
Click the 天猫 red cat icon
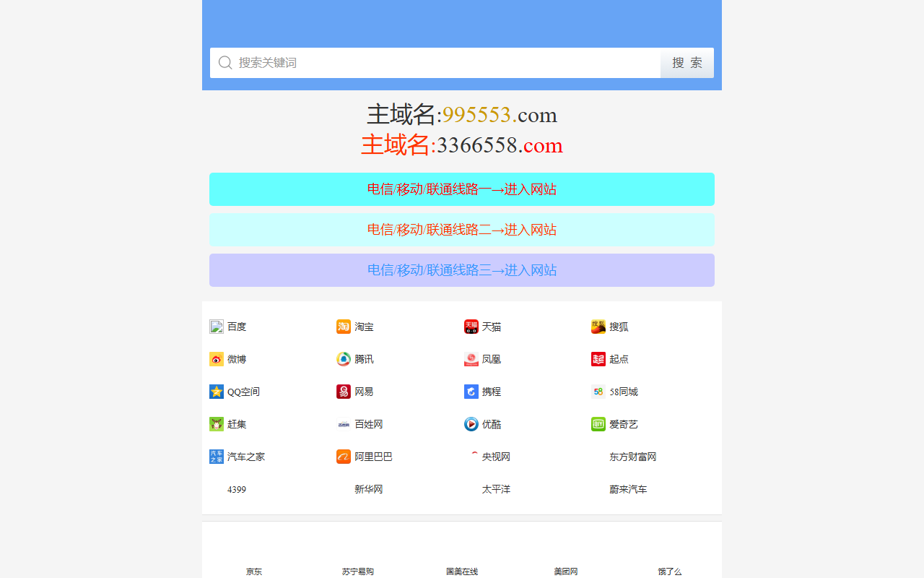coord(471,327)
